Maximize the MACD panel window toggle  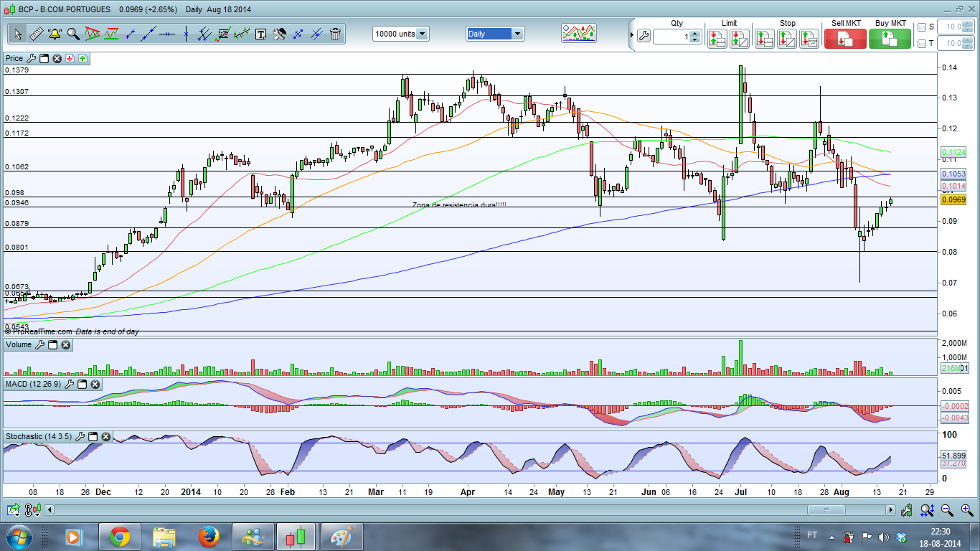[82, 385]
